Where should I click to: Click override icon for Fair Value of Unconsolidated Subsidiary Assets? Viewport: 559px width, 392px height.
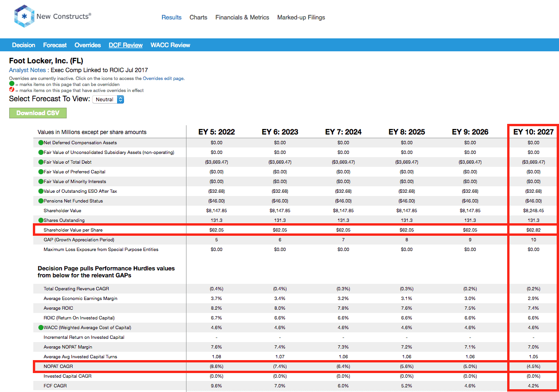41,153
